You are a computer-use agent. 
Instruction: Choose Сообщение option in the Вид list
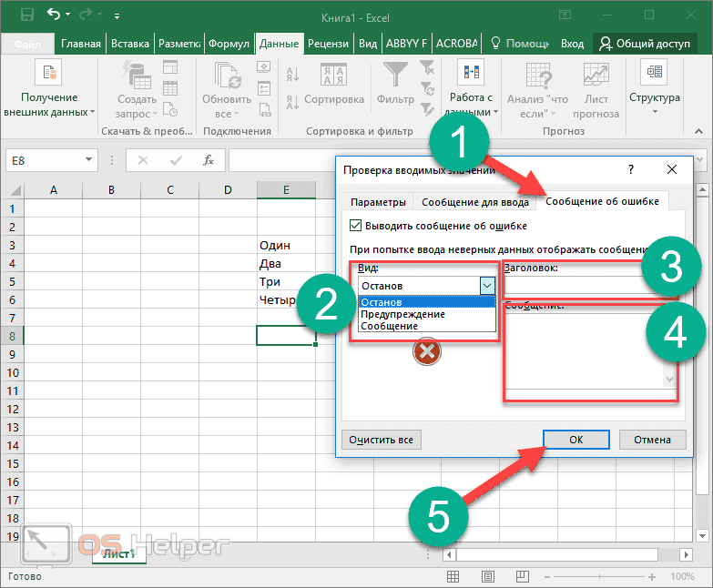389,326
